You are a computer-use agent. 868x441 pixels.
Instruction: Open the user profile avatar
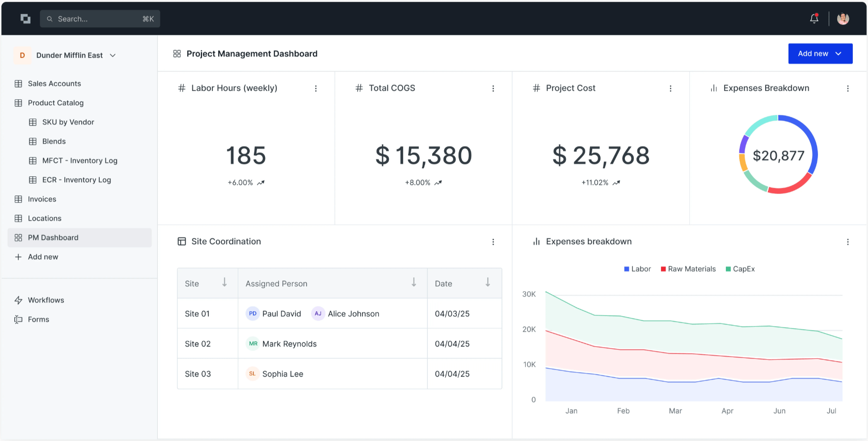pos(843,18)
